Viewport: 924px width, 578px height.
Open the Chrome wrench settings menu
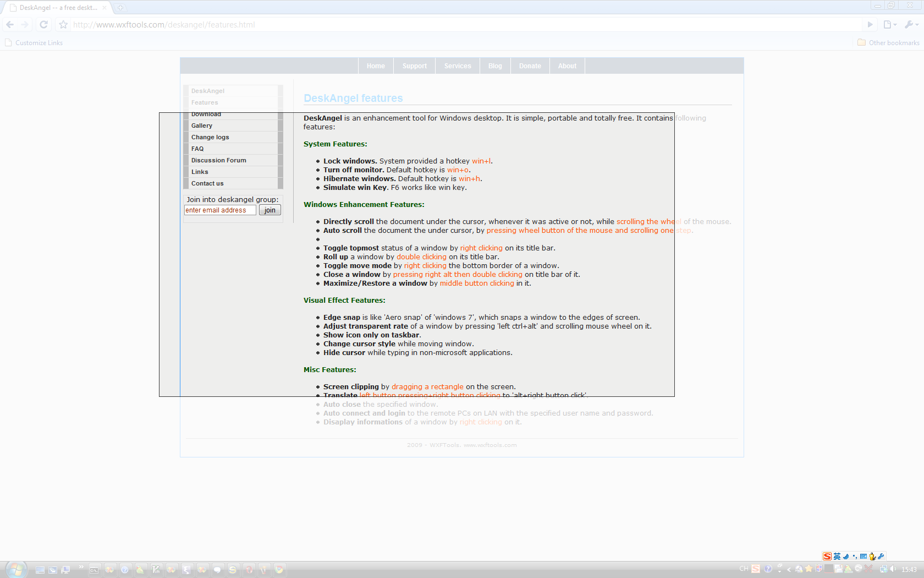911,24
